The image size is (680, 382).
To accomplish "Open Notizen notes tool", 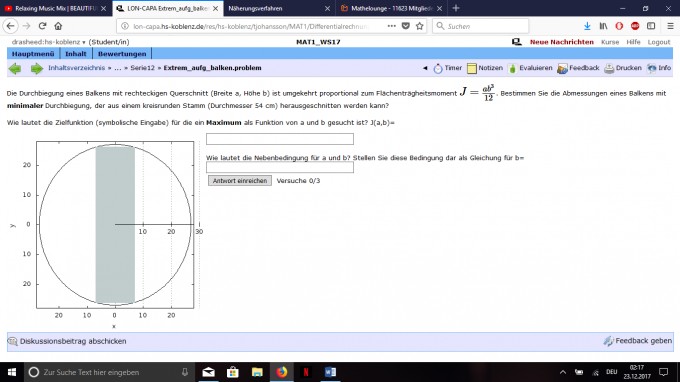I will coord(484,68).
